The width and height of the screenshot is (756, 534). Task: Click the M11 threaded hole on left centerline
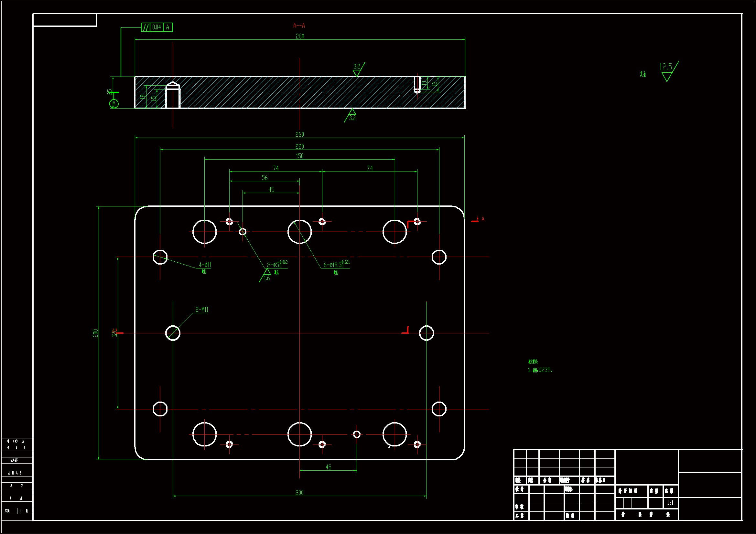tap(173, 333)
